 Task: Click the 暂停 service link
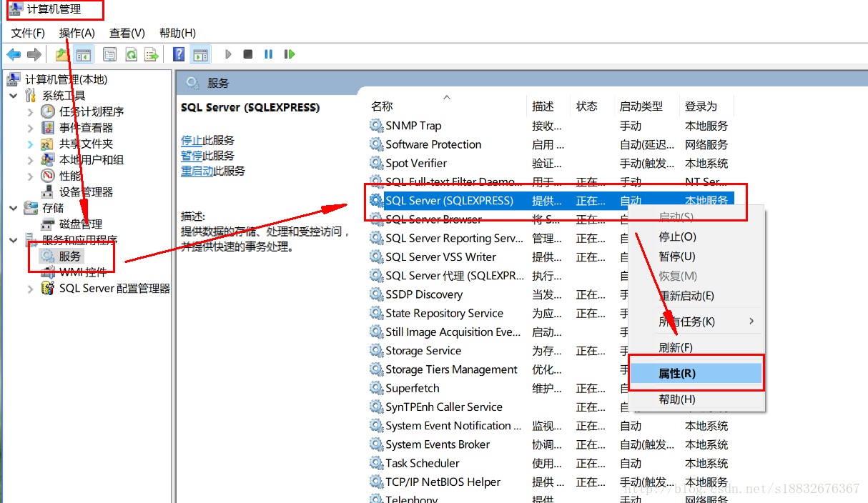(192, 155)
